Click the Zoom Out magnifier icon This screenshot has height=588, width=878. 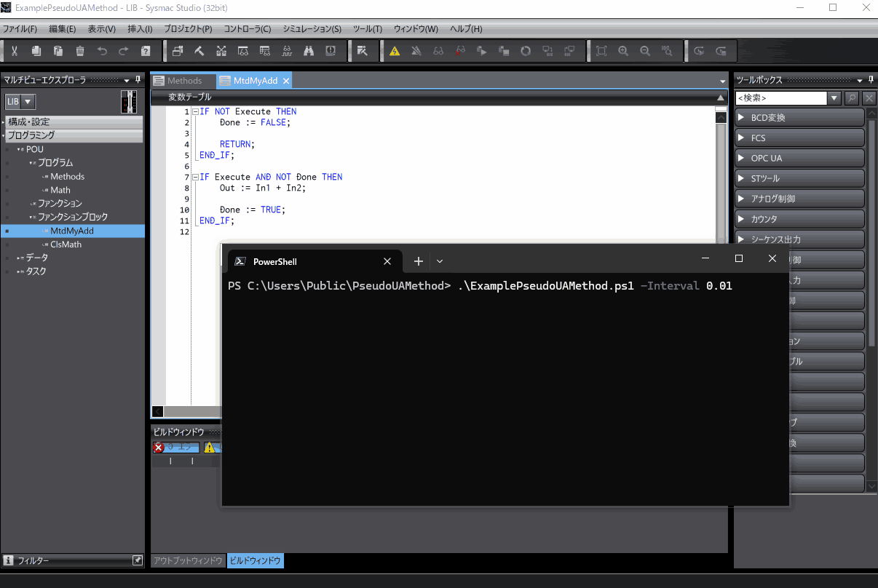[x=645, y=51]
